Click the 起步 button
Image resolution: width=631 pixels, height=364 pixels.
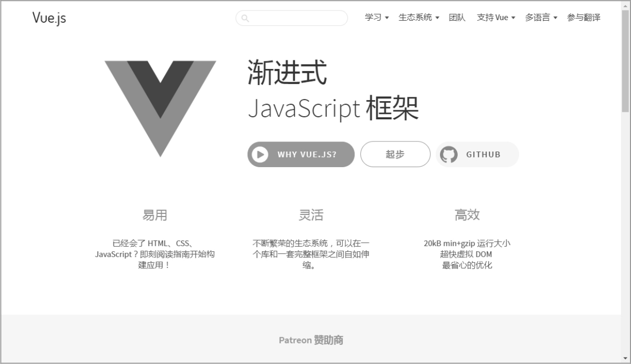tap(395, 154)
